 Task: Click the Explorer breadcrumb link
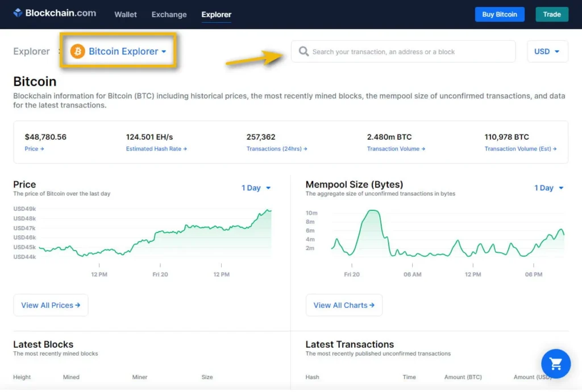(32, 51)
